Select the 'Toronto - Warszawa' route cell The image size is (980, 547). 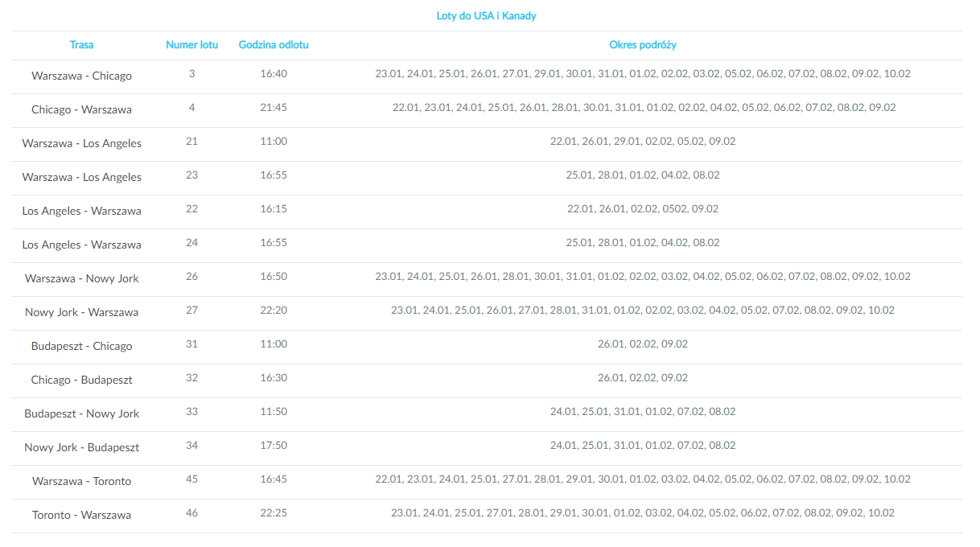(x=81, y=515)
